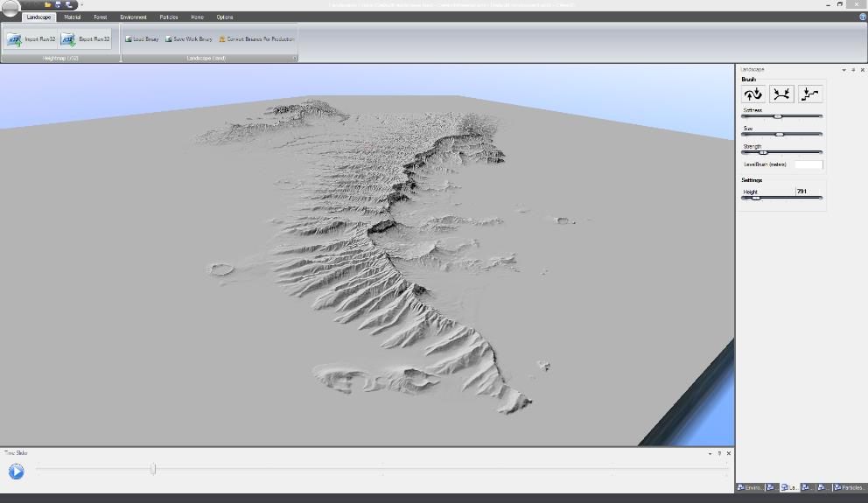The height and width of the screenshot is (503, 868).
Task: Pin the Time Slider panel
Action: tap(719, 453)
